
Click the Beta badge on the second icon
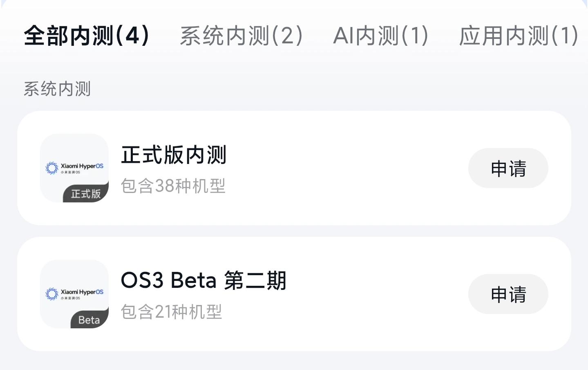pos(88,320)
